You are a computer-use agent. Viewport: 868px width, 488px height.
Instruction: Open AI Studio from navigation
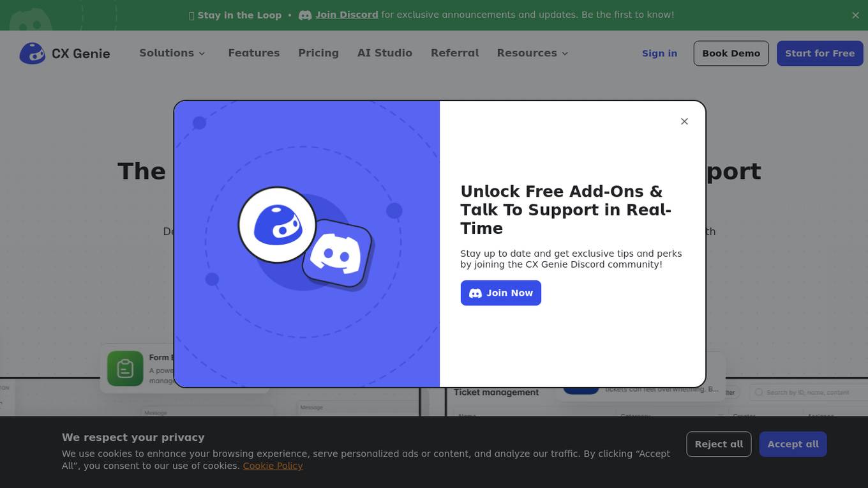pos(385,53)
